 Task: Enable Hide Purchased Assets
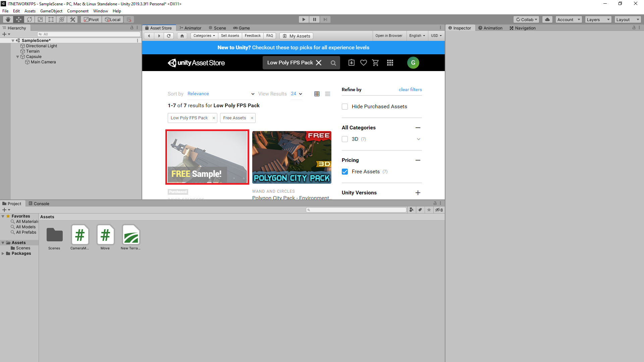tap(345, 106)
